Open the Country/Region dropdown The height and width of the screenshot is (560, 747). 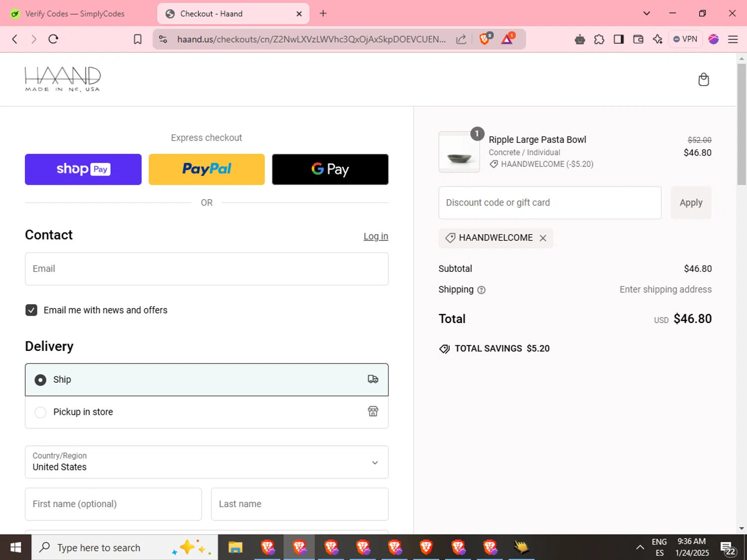pyautogui.click(x=207, y=462)
